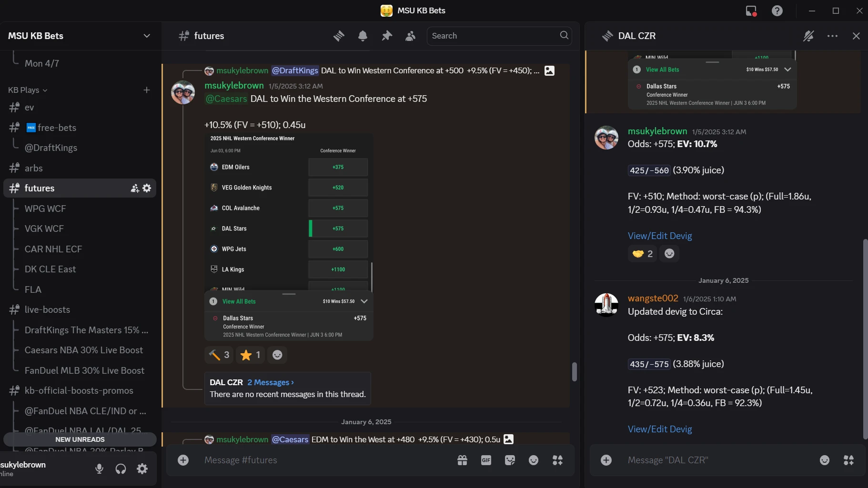Open GIF picker in futures
This screenshot has width=868, height=488.
[486, 460]
